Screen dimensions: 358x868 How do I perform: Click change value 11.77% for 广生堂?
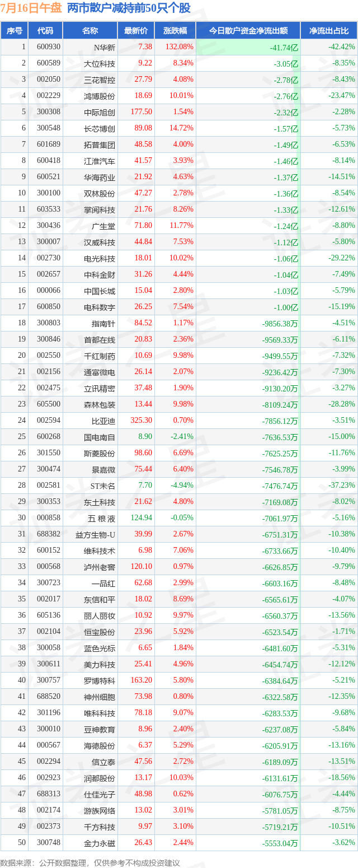182,226
